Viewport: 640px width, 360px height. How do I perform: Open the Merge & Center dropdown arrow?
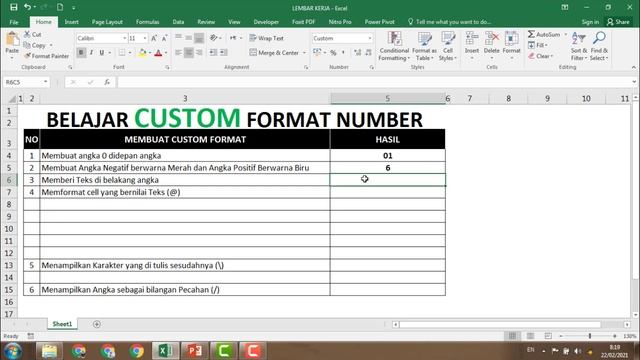tap(304, 53)
